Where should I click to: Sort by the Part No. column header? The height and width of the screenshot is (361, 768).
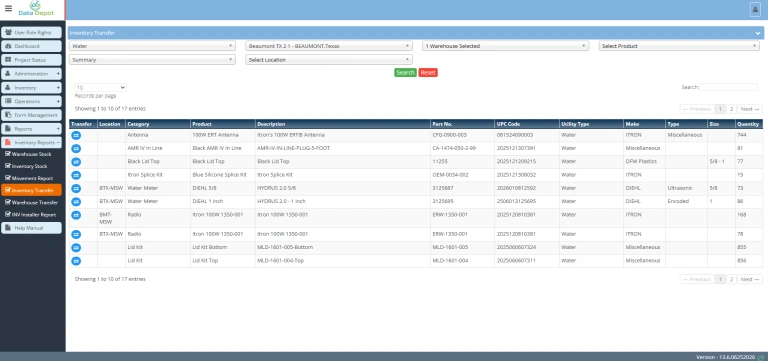coord(462,124)
